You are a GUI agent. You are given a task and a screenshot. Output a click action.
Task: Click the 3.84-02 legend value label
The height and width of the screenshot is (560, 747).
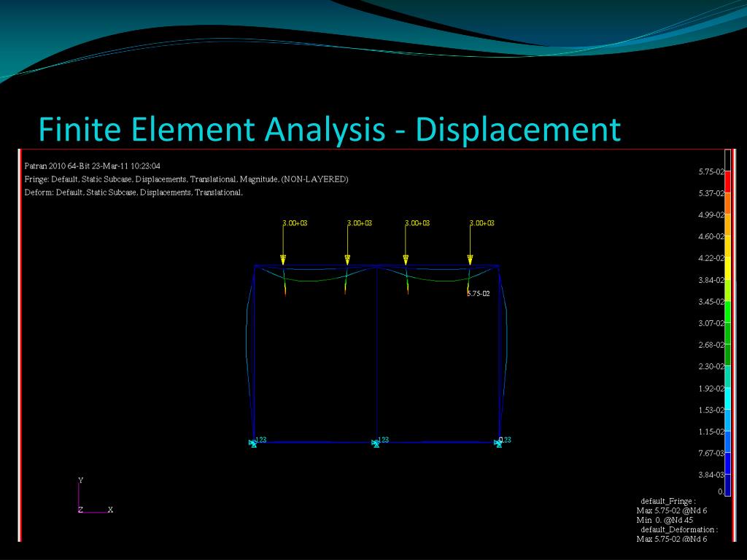tap(711, 280)
